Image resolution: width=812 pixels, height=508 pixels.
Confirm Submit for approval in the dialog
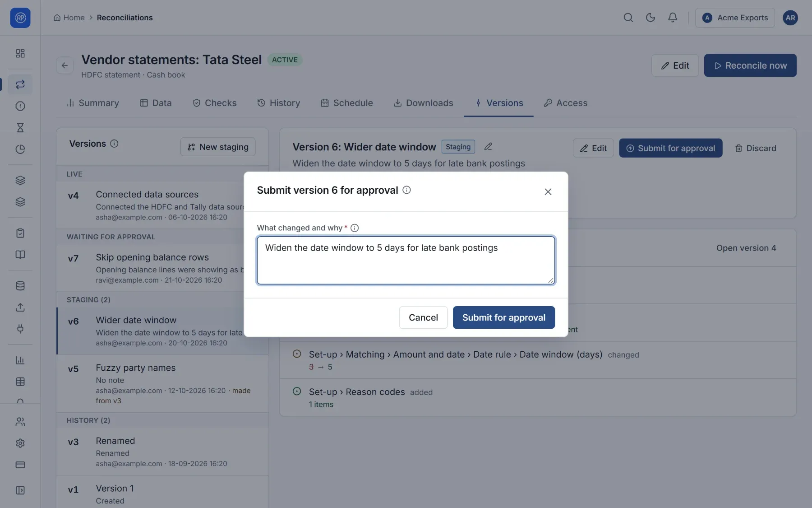[504, 317]
